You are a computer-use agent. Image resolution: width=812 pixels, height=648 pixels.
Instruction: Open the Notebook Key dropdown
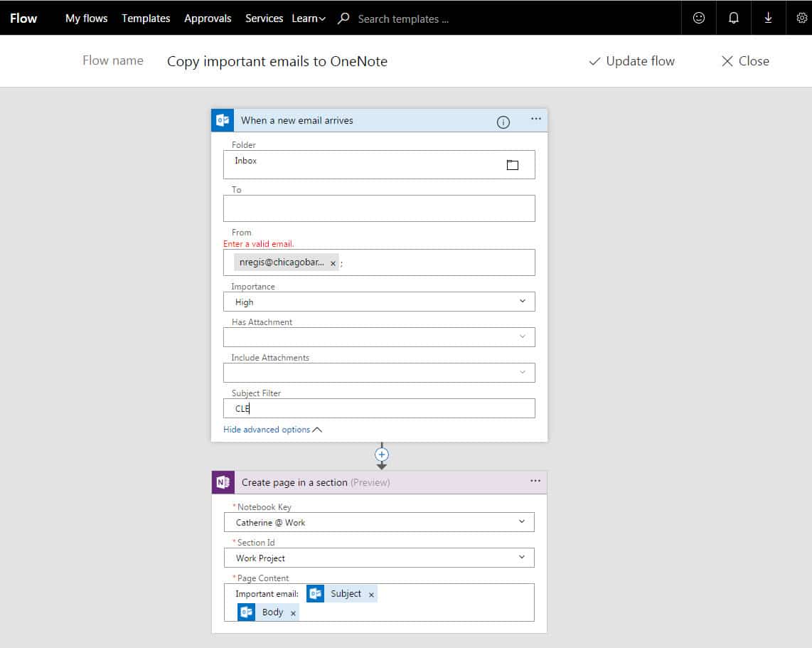click(x=379, y=522)
